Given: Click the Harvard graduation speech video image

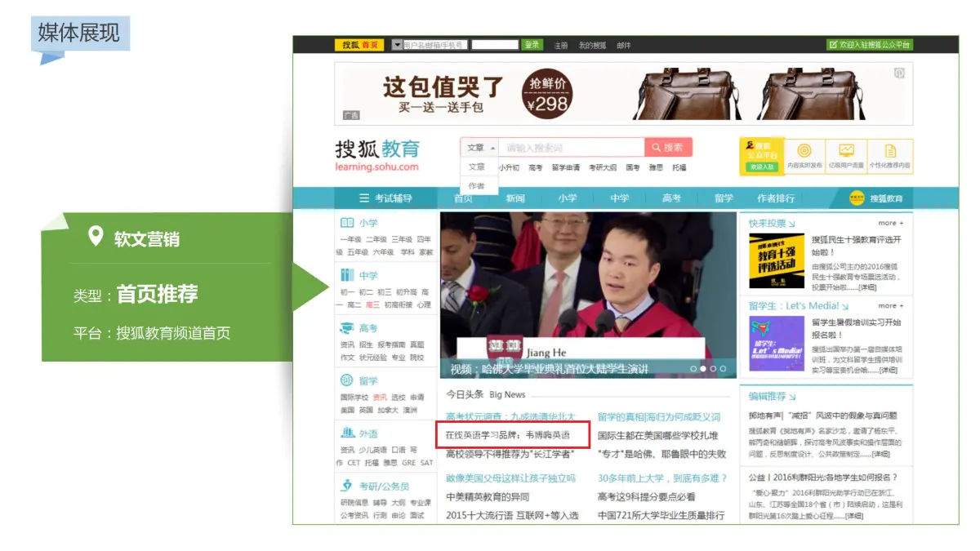Looking at the screenshot, I should pos(588,295).
